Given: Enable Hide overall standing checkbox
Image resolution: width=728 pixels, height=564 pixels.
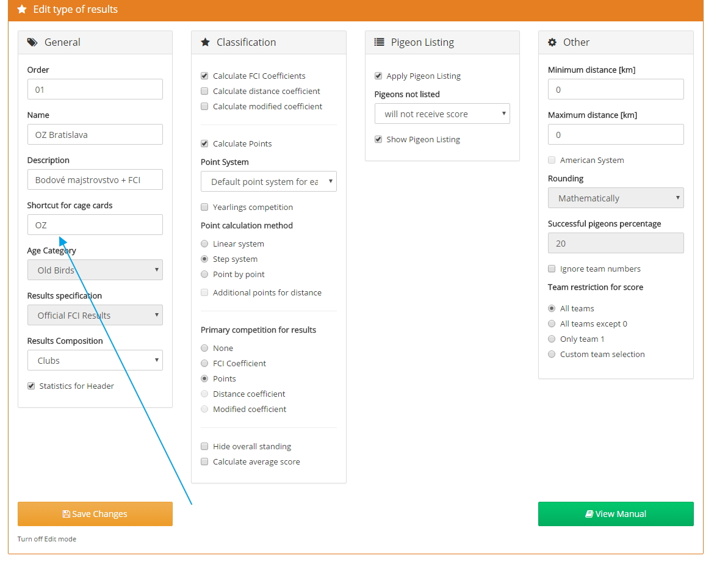Looking at the screenshot, I should [x=205, y=446].
